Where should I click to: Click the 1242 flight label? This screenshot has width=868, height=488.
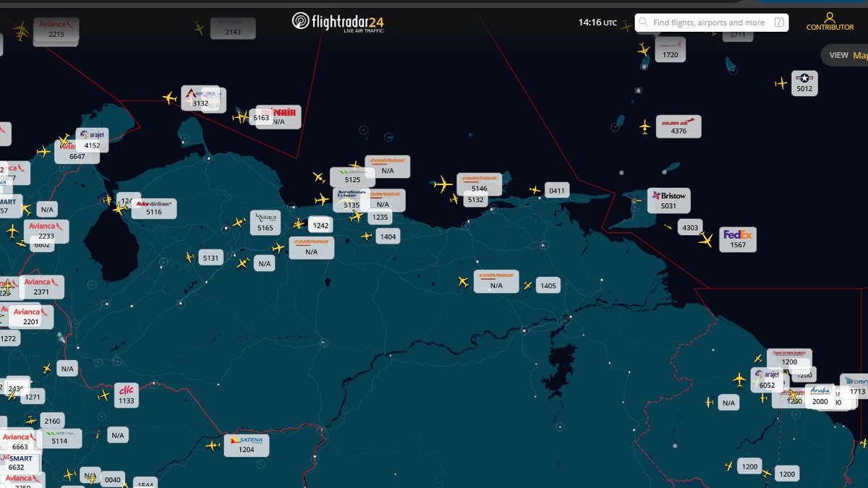pos(320,225)
